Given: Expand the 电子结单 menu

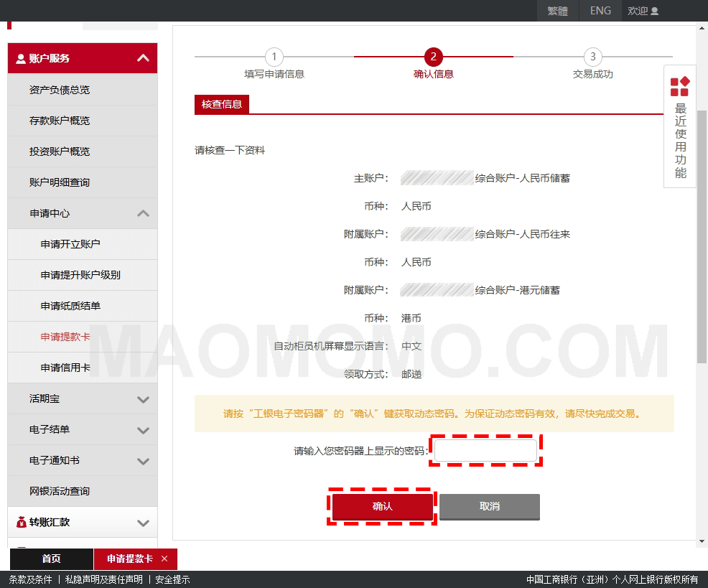Looking at the screenshot, I should click(x=143, y=430).
